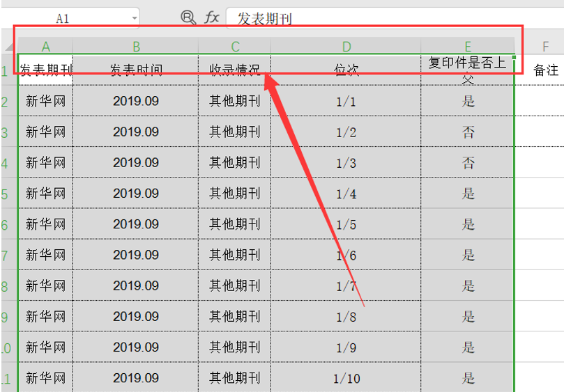This screenshot has height=392, width=564.
Task: Click the 收录情况 header cell
Action: (x=234, y=70)
